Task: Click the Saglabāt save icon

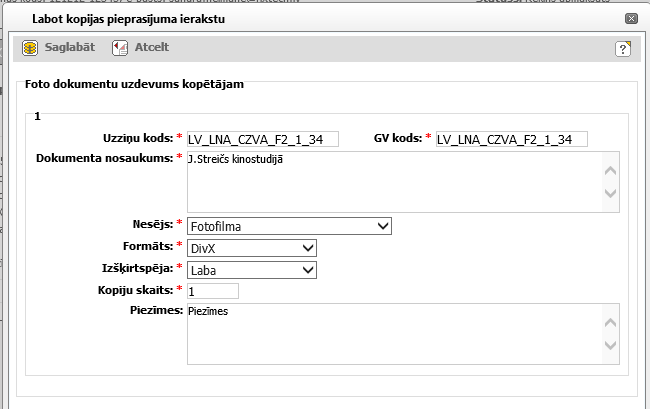Action: pos(31,47)
